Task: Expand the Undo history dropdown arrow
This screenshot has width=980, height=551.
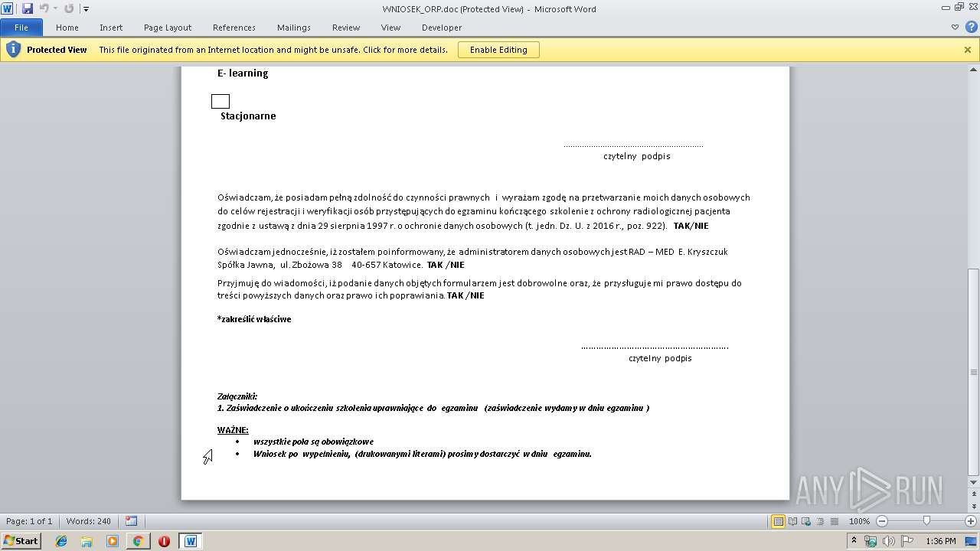Action: 55,9
